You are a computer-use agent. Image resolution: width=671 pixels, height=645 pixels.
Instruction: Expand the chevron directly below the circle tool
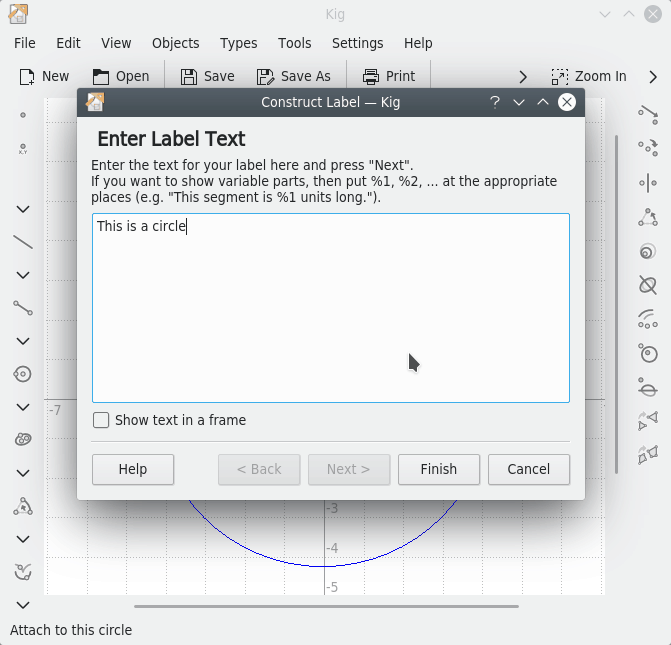click(x=23, y=407)
